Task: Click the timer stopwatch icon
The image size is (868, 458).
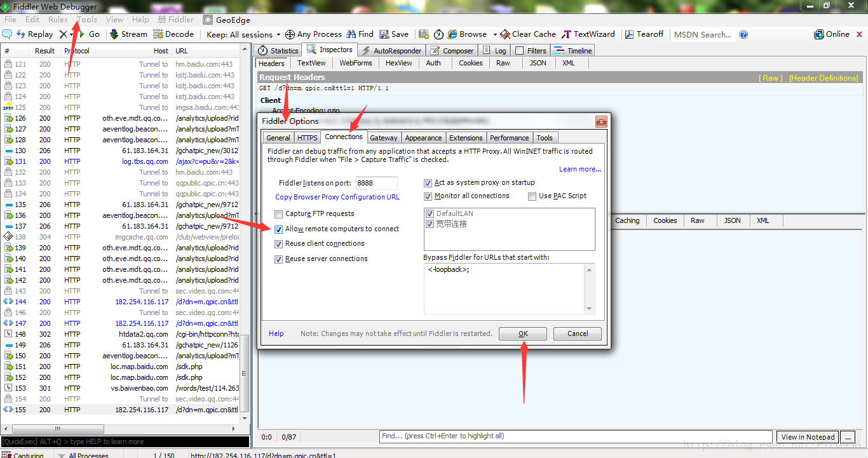Action: [x=438, y=34]
